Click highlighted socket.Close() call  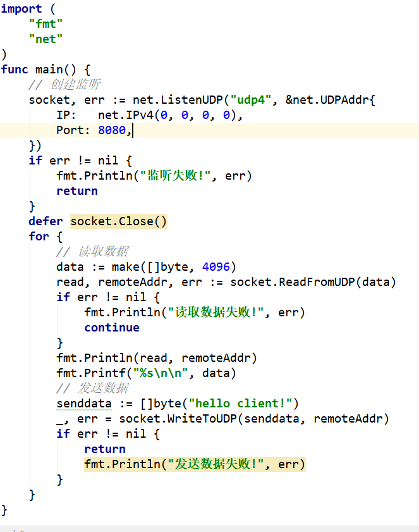pos(119,221)
